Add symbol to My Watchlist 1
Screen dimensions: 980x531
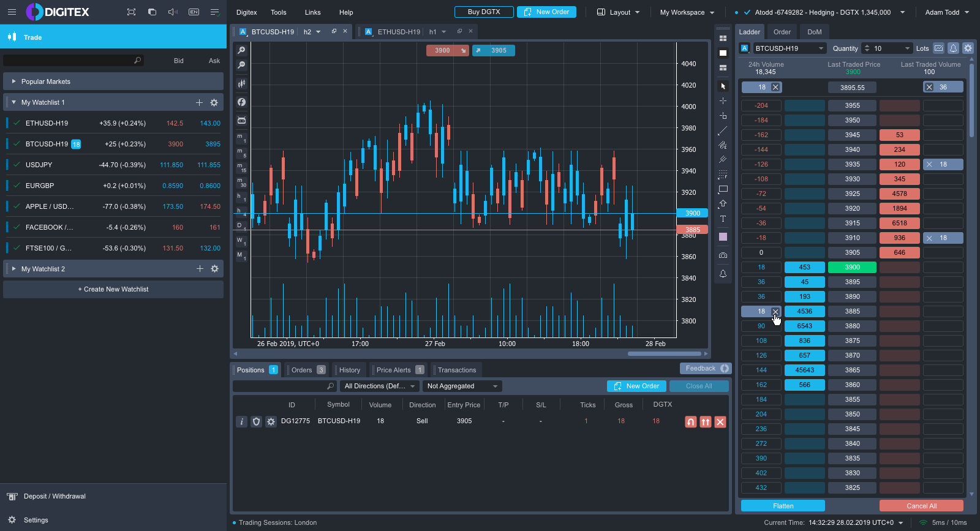(x=199, y=103)
